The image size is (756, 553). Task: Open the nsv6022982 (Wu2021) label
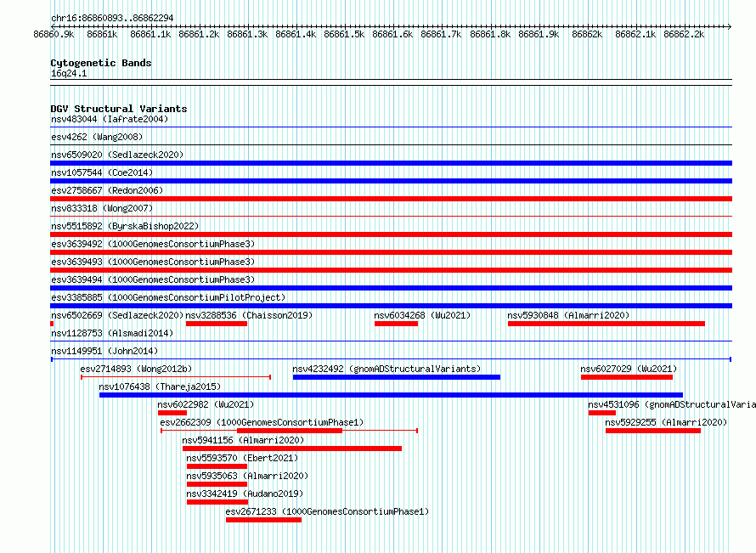(x=206, y=404)
